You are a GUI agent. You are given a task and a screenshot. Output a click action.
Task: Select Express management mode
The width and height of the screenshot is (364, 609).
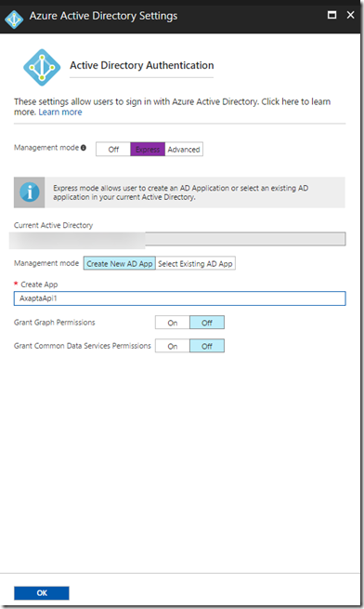[x=148, y=149]
